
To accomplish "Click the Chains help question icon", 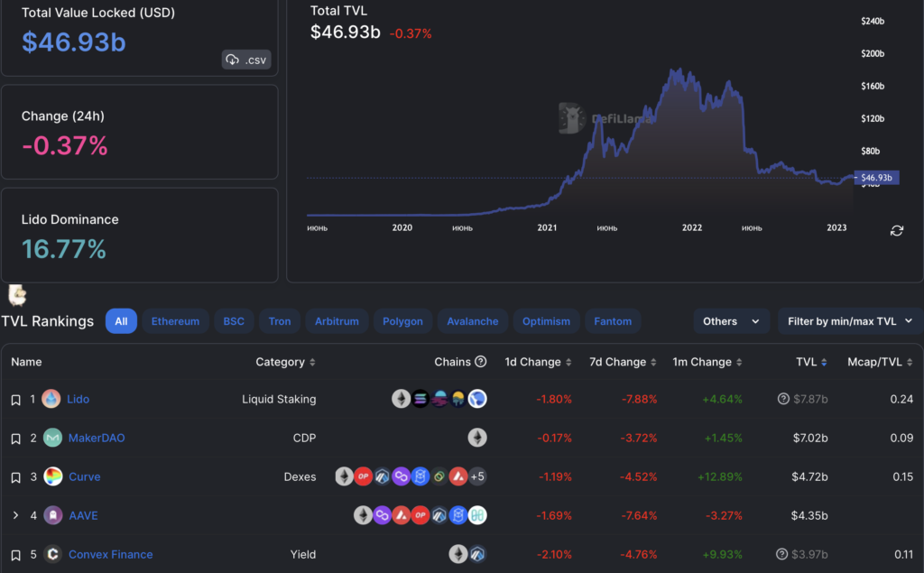I will [481, 362].
